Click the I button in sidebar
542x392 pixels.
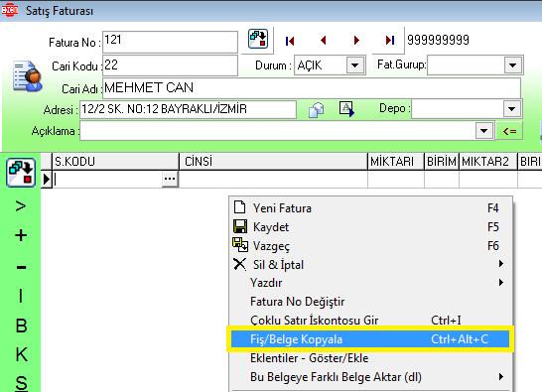(x=21, y=296)
